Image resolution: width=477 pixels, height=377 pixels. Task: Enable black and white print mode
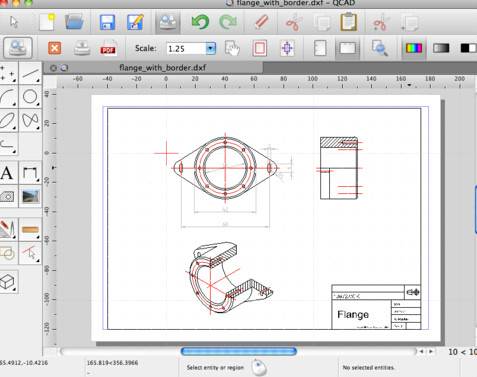468,48
